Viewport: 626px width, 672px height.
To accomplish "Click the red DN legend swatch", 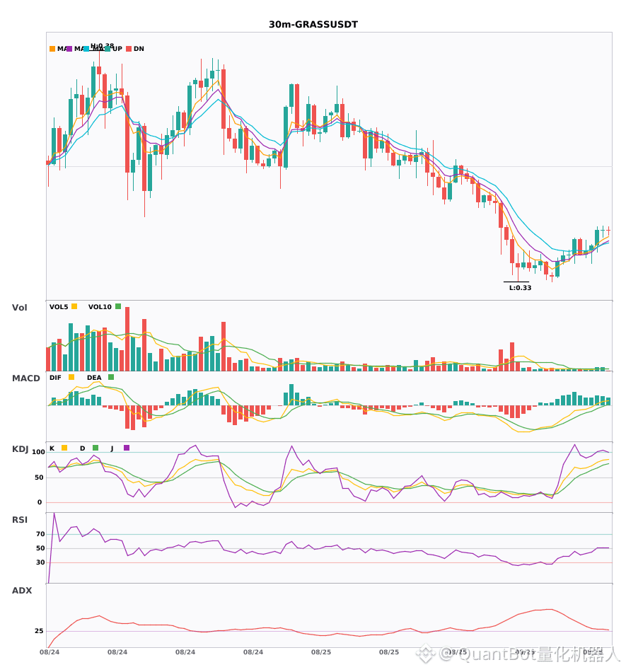I will click(x=129, y=49).
